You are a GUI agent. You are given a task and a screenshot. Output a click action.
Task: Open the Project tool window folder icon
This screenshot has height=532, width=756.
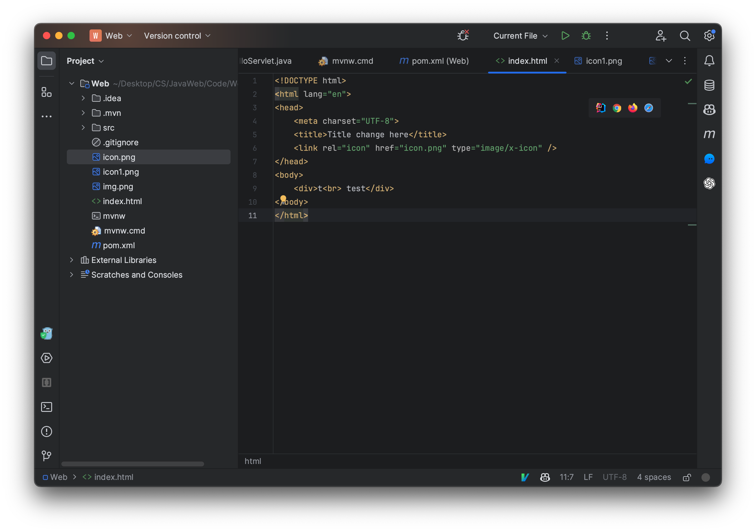[46, 61]
